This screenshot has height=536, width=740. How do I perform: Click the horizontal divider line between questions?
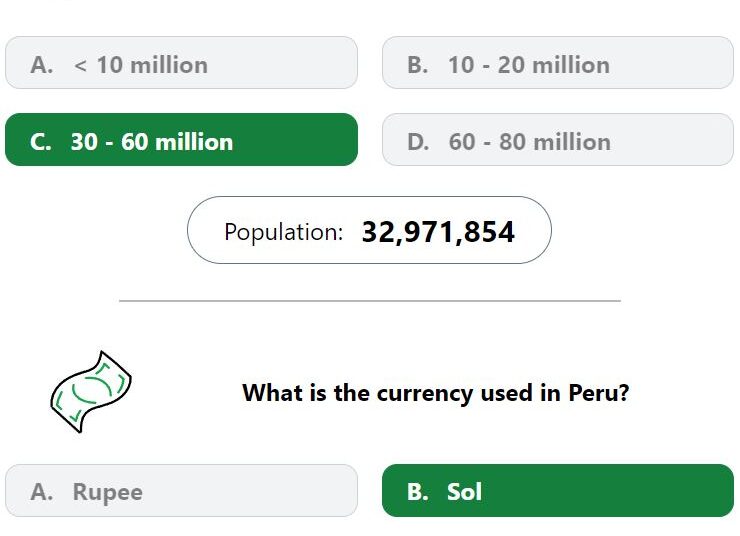tap(370, 300)
